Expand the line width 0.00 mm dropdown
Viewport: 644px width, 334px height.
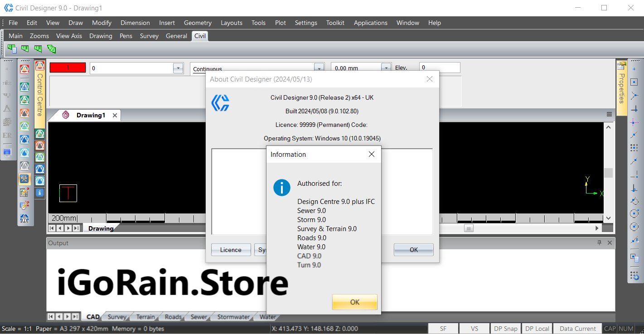pyautogui.click(x=386, y=68)
